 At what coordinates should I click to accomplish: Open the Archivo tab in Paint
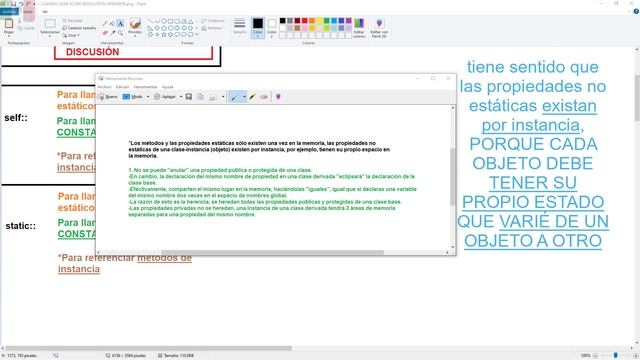point(9,12)
